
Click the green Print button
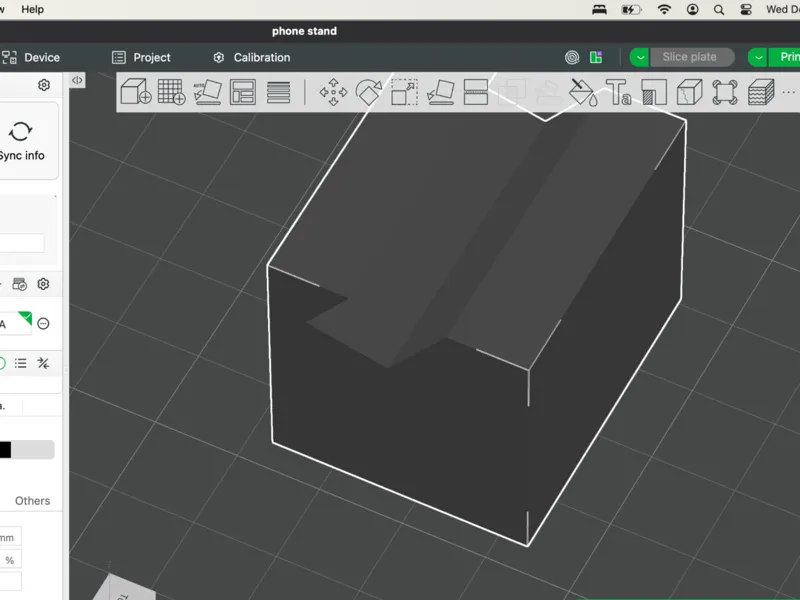785,57
